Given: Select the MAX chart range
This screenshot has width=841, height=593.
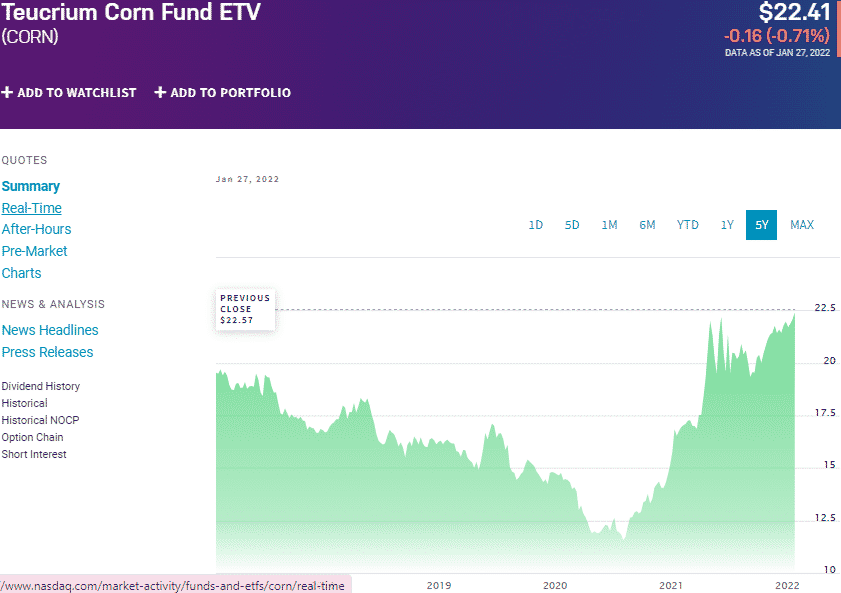Looking at the screenshot, I should click(x=801, y=224).
